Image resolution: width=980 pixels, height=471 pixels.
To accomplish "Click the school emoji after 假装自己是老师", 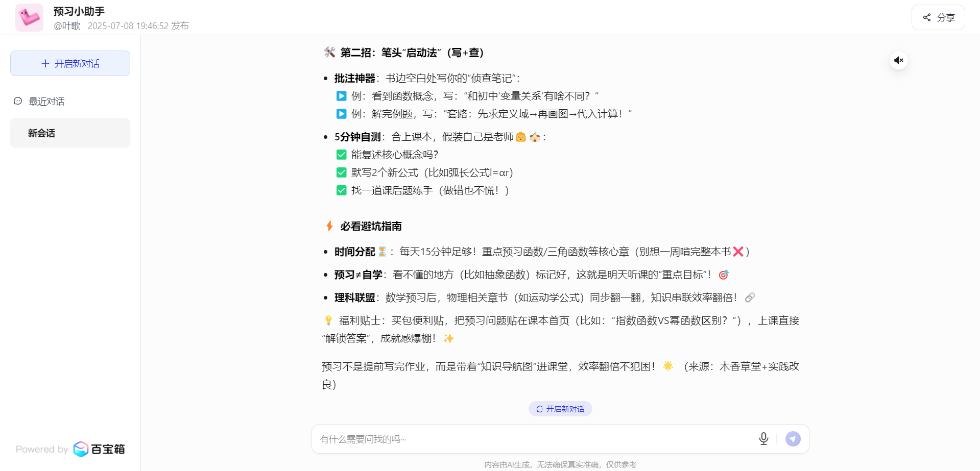I will [x=535, y=137].
